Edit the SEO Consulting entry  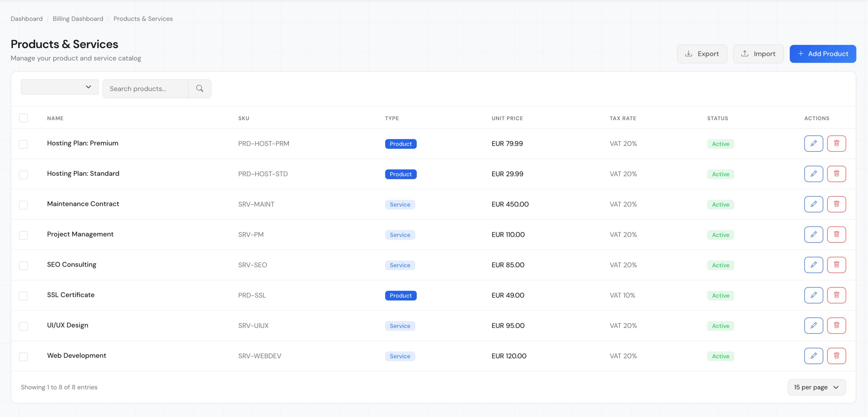(x=813, y=265)
